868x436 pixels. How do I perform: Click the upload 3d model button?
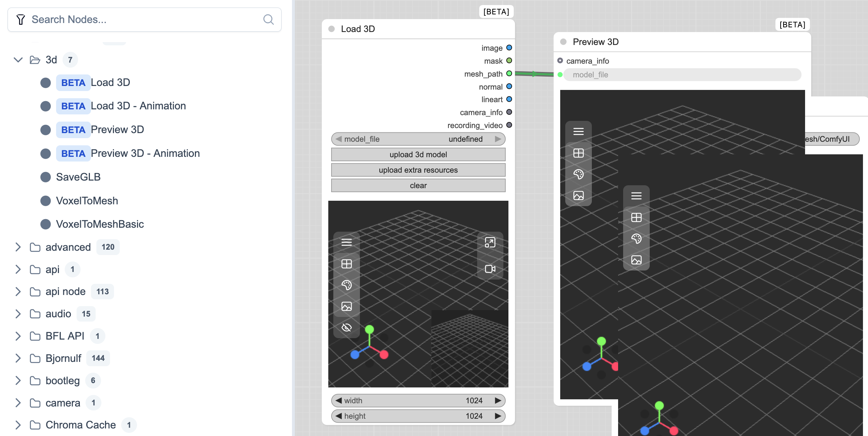(x=418, y=154)
